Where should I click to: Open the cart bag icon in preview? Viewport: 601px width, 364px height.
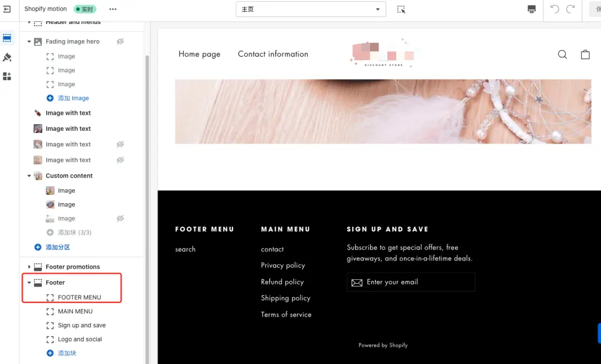pos(585,55)
